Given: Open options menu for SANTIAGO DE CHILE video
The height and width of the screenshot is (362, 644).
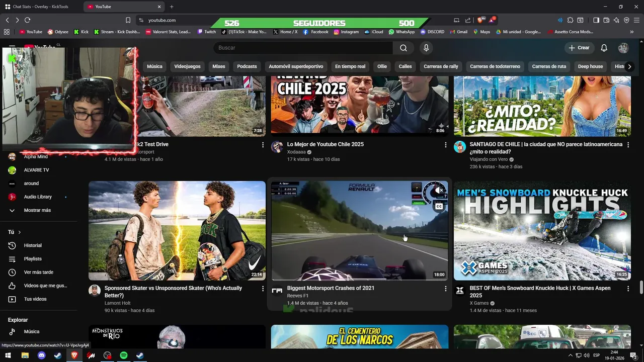Looking at the screenshot, I should (628, 145).
